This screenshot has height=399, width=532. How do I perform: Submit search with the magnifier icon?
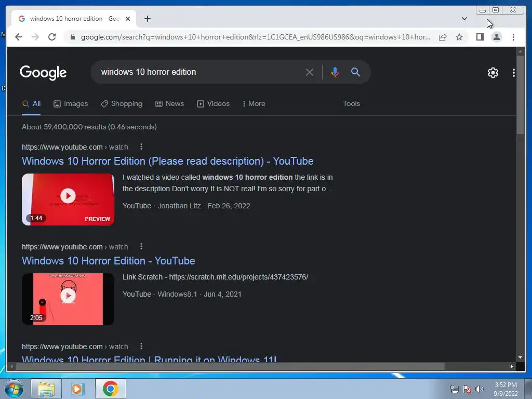355,72
